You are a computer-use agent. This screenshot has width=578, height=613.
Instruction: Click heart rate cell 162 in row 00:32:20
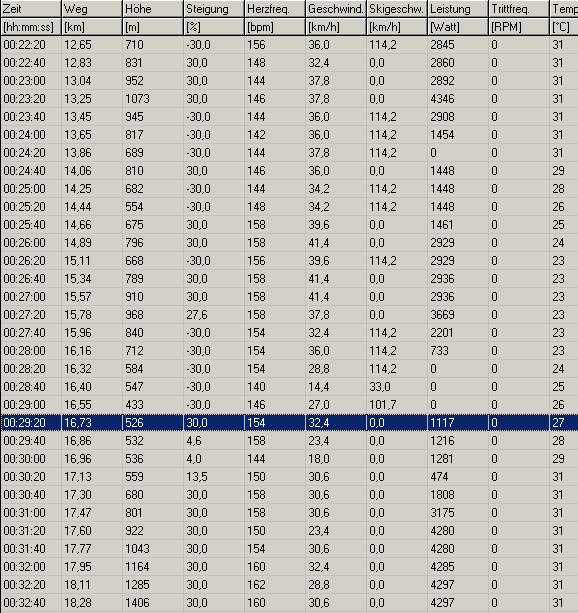pos(275,584)
